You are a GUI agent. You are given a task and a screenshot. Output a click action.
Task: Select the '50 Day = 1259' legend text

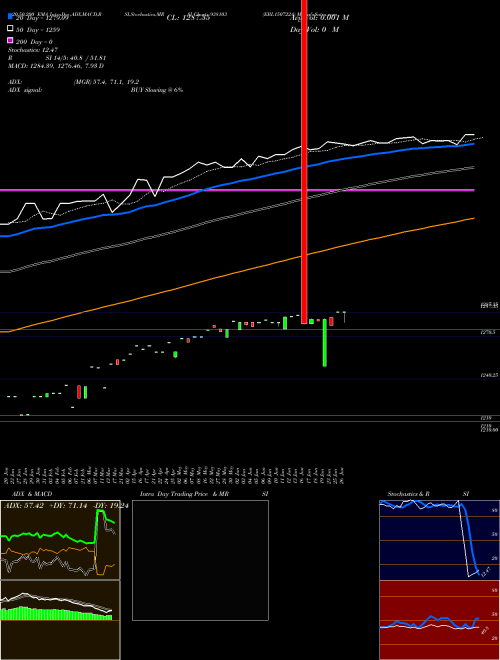[x=38, y=30]
